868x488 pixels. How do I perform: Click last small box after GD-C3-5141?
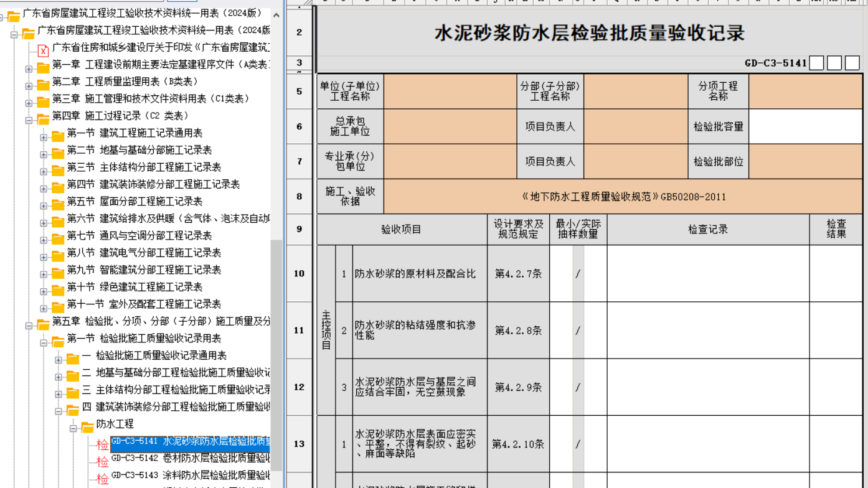tap(852, 63)
